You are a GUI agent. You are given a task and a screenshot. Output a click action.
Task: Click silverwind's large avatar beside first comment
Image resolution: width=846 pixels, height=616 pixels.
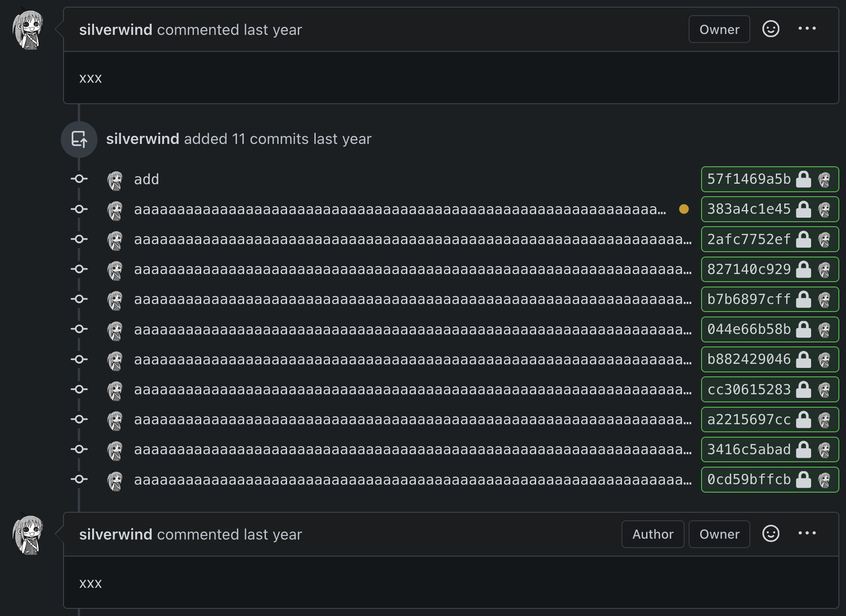click(28, 30)
